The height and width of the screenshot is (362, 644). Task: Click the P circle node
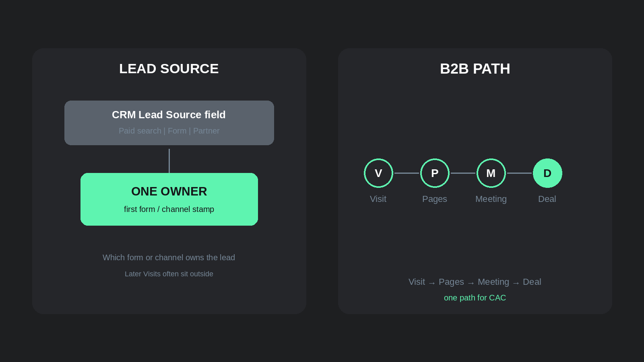[x=435, y=173]
